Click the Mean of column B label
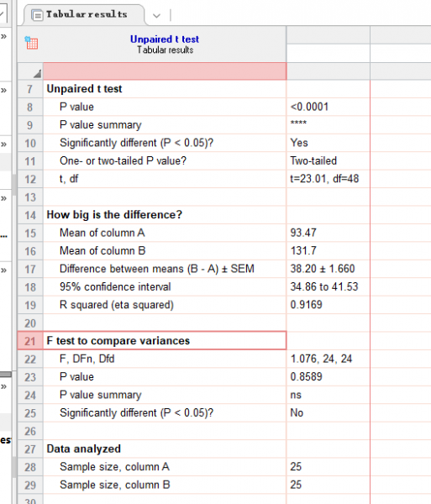Image resolution: width=431 pixels, height=504 pixels. click(102, 250)
